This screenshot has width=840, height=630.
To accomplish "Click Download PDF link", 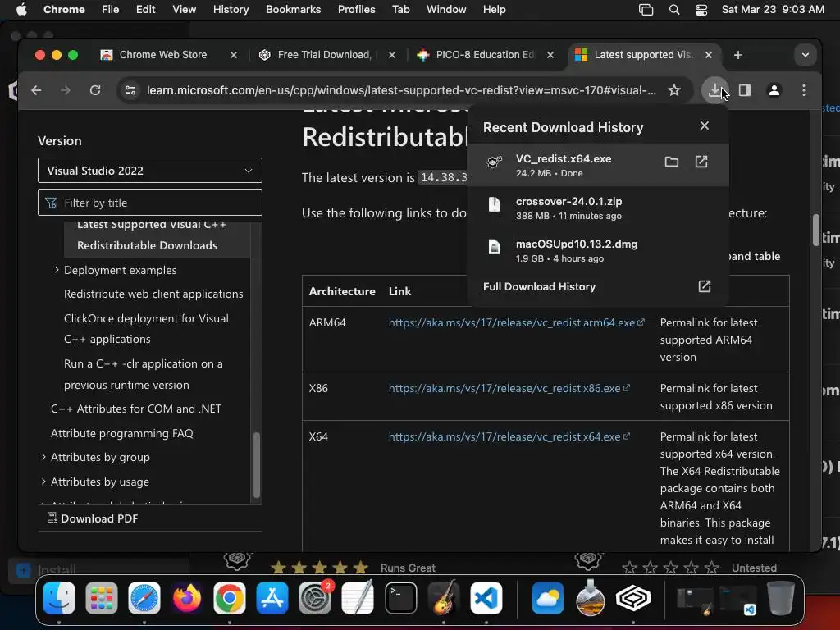I will [93, 518].
